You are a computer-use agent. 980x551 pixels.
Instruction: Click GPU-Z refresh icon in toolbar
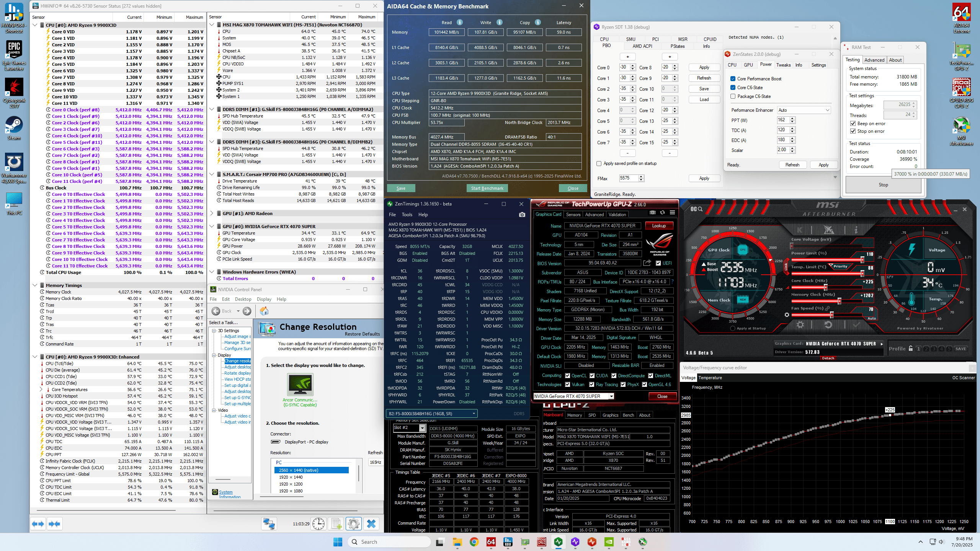[x=663, y=212]
